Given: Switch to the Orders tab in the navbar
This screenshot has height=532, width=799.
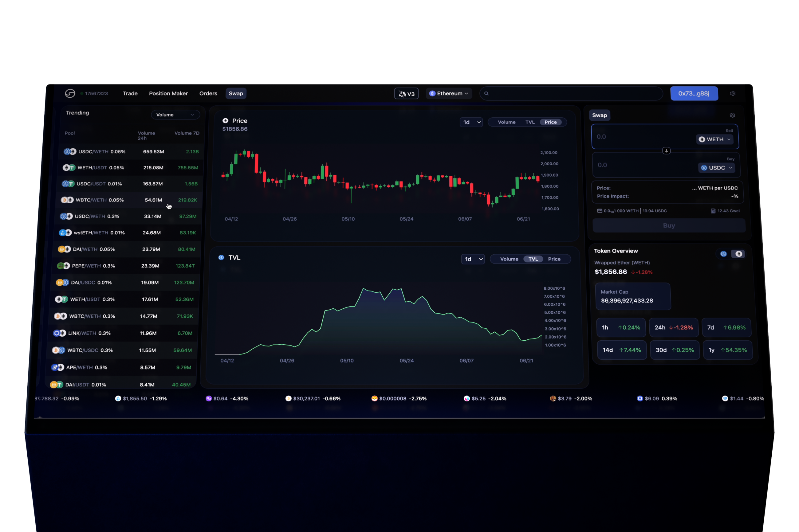Looking at the screenshot, I should point(208,93).
